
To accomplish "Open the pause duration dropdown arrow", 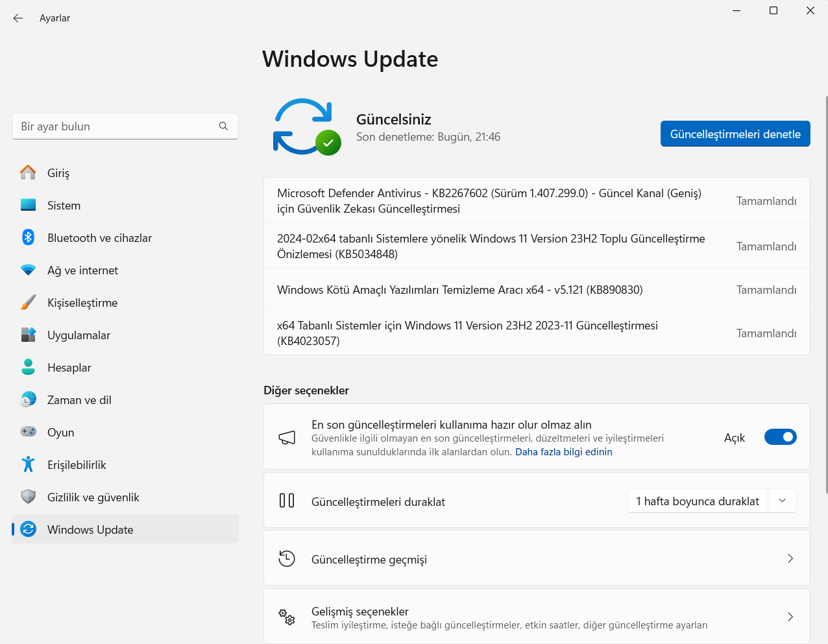I will [x=782, y=501].
